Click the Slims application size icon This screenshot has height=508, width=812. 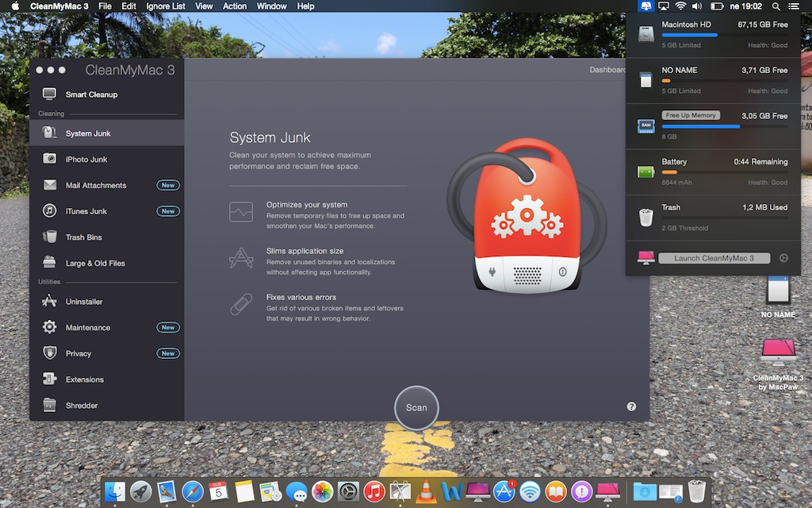click(241, 258)
